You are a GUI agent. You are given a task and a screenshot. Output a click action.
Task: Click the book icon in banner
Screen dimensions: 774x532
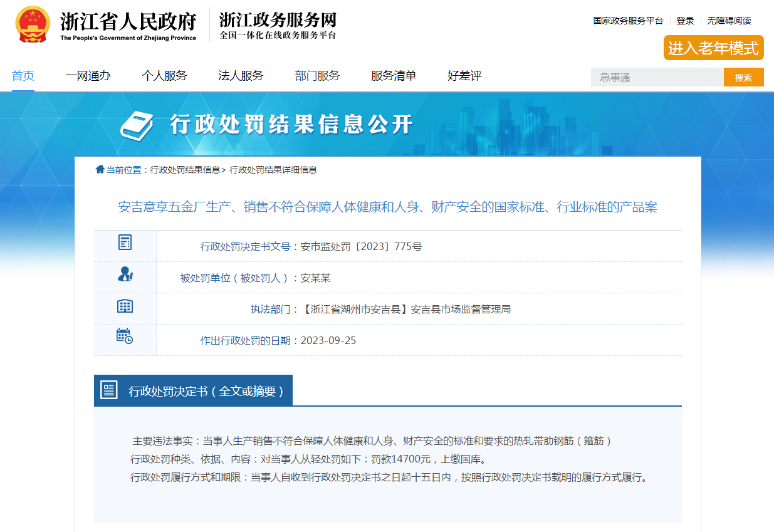tap(138, 125)
